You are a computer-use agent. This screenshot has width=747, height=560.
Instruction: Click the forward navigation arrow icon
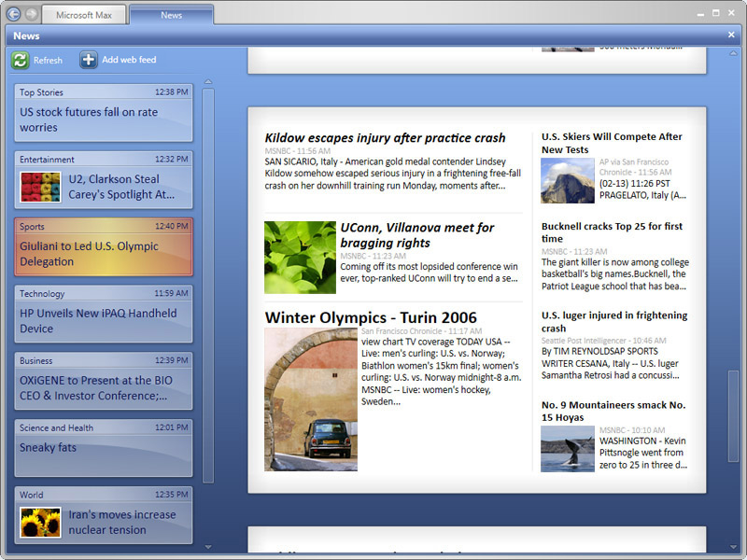(x=32, y=14)
